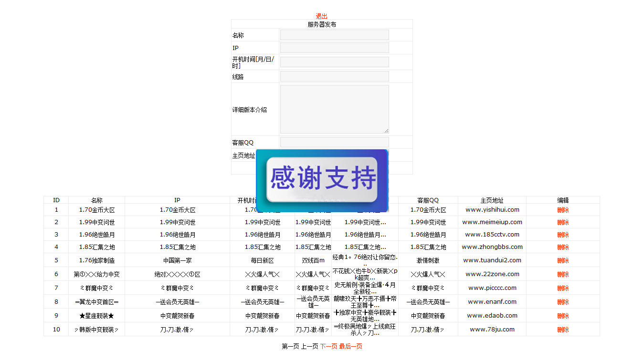Delete row 1 (www.yishihui.com)
Image resolution: width=644 pixels, height=361 pixels.
point(563,210)
